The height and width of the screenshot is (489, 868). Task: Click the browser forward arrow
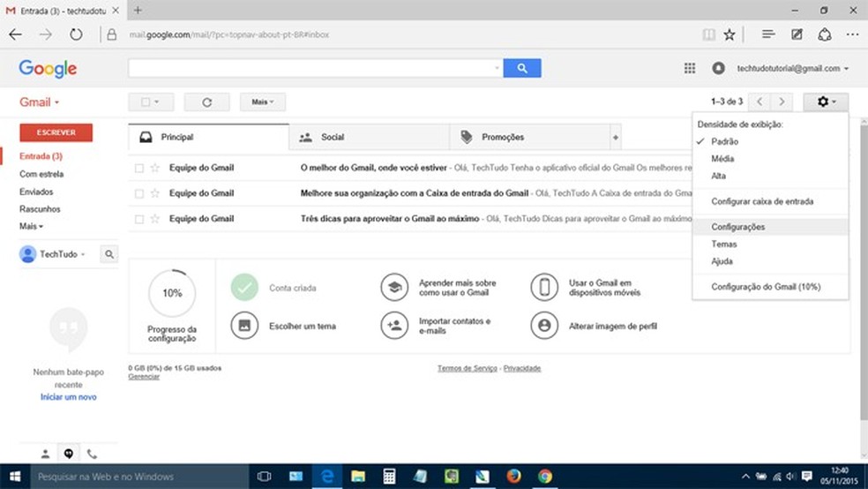46,34
